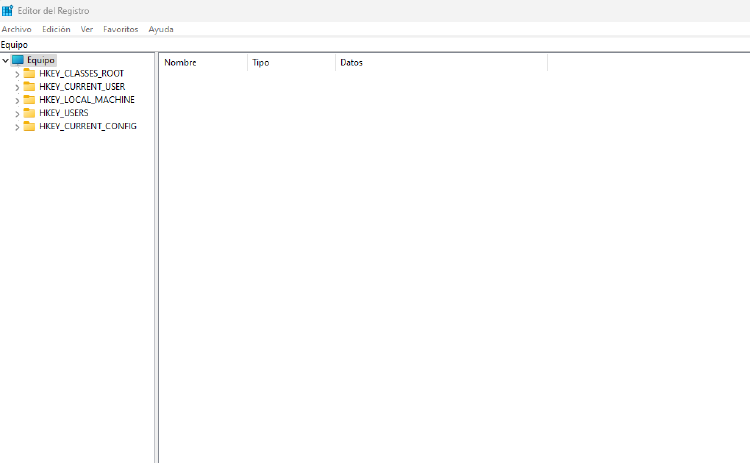The image size is (750, 463).
Task: Open the Archivo menu
Action: click(17, 29)
